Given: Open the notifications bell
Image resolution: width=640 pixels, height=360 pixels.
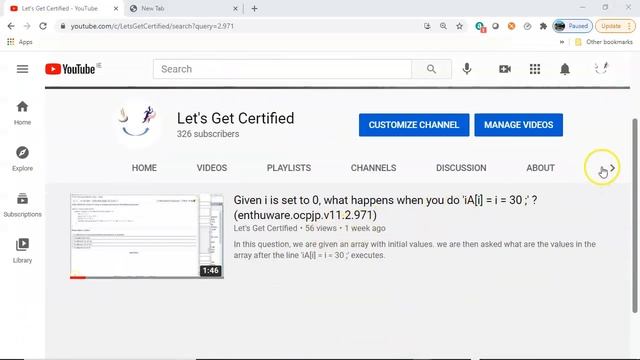Looking at the screenshot, I should click(565, 69).
